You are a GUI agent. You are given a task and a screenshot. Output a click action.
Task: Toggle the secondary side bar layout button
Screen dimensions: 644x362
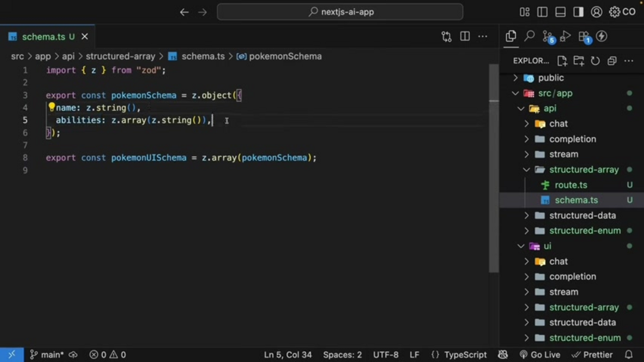click(x=578, y=12)
